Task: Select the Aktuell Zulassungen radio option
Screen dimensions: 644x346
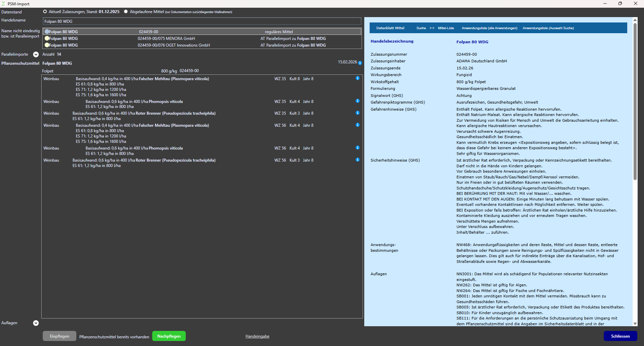Action: click(45, 12)
